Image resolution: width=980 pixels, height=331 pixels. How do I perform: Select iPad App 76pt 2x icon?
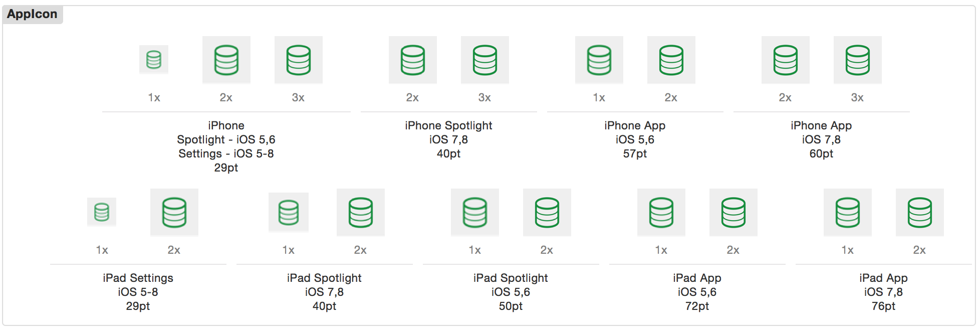coord(919,212)
